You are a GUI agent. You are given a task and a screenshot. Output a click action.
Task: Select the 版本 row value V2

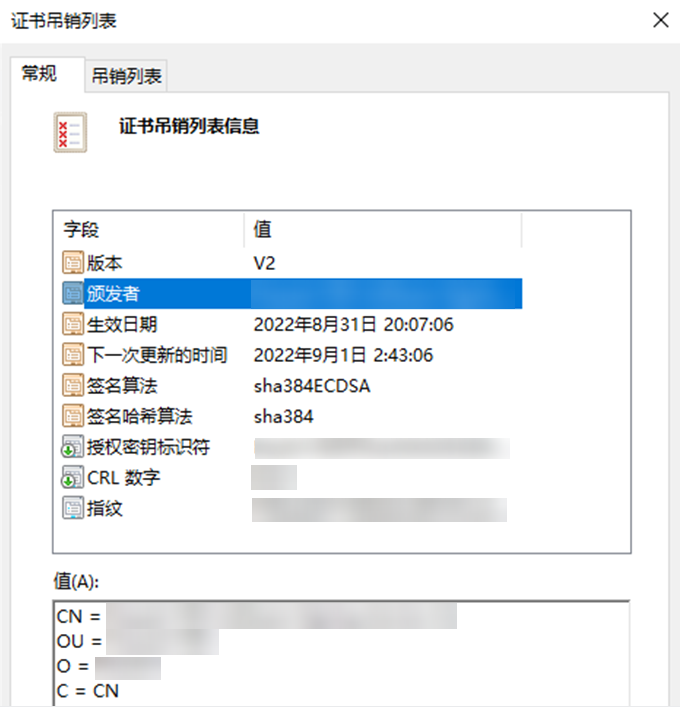(264, 263)
